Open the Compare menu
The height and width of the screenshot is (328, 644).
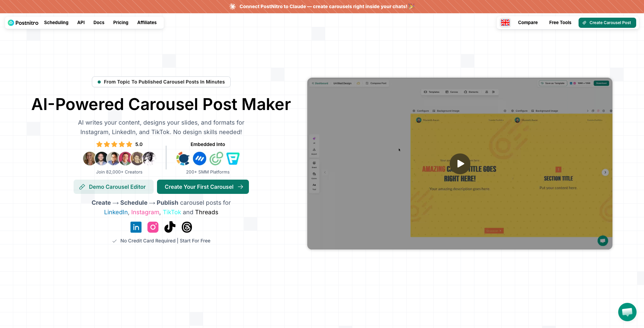[x=528, y=22]
